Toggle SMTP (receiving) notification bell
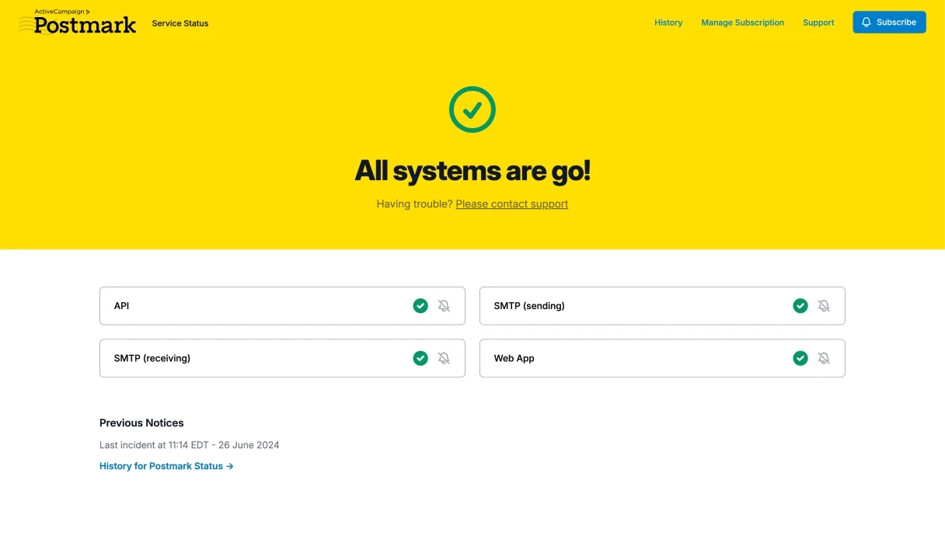Image resolution: width=945 pixels, height=560 pixels. pyautogui.click(x=444, y=358)
